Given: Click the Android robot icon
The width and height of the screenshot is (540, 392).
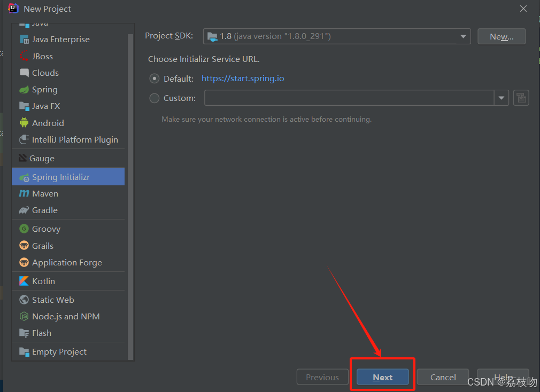Looking at the screenshot, I should point(24,123).
